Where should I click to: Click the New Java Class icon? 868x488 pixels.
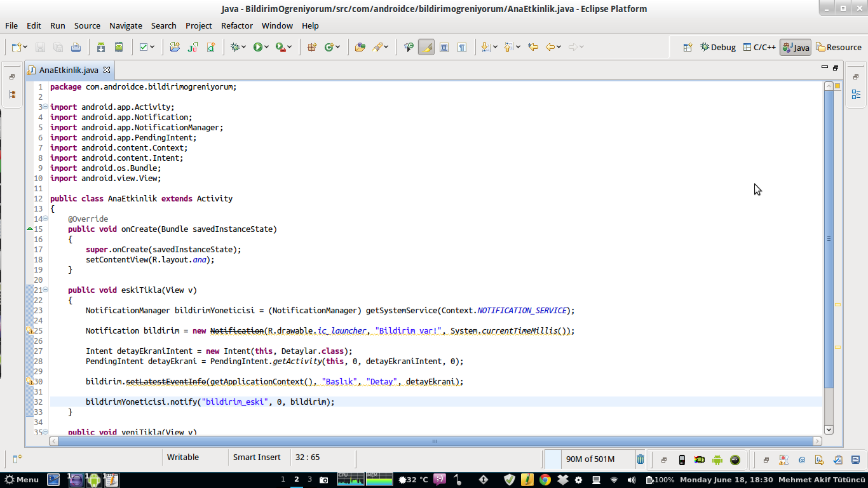click(329, 47)
